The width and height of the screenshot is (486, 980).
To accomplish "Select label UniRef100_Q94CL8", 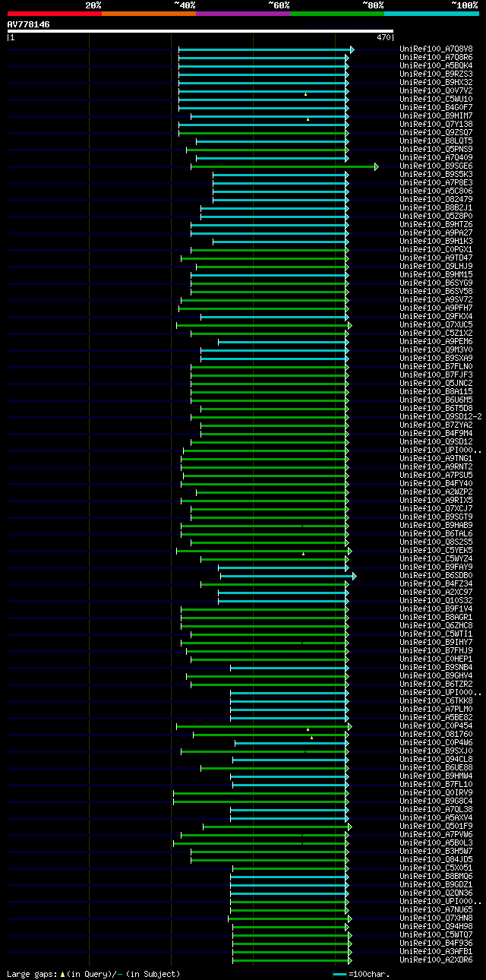I will click(436, 760).
